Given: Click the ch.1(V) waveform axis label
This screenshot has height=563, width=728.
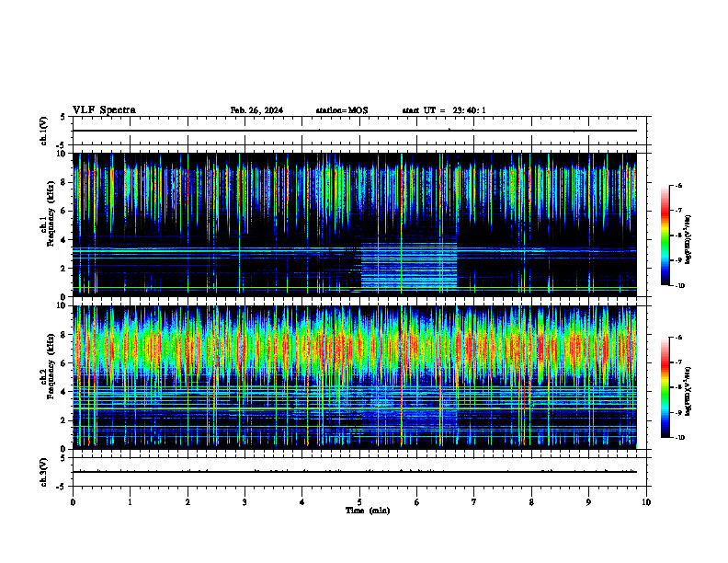Looking at the screenshot, I should pos(44,131).
